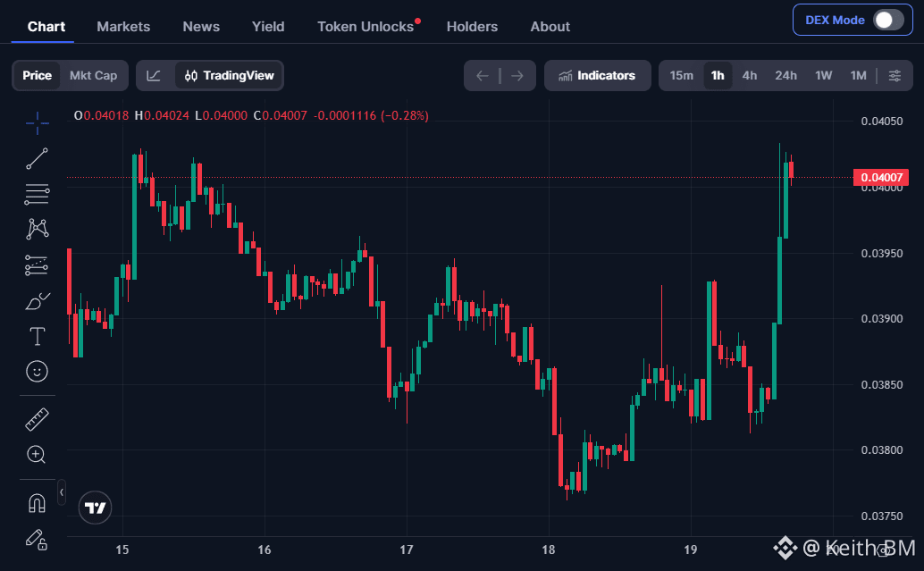Click the 0.04050 price axis label
Screen dimensions: 924x571
(882, 122)
